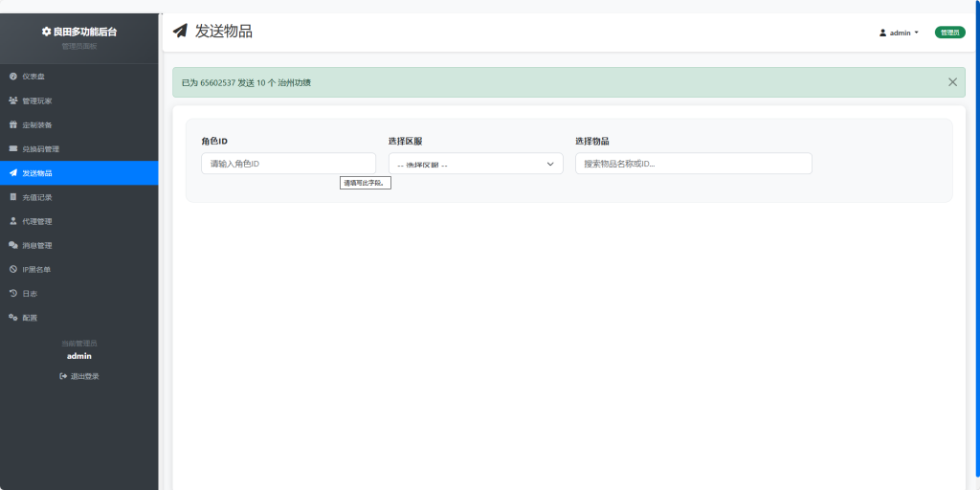
Task: Click the gear icon beside 良田多功能后台
Action: pos(46,32)
